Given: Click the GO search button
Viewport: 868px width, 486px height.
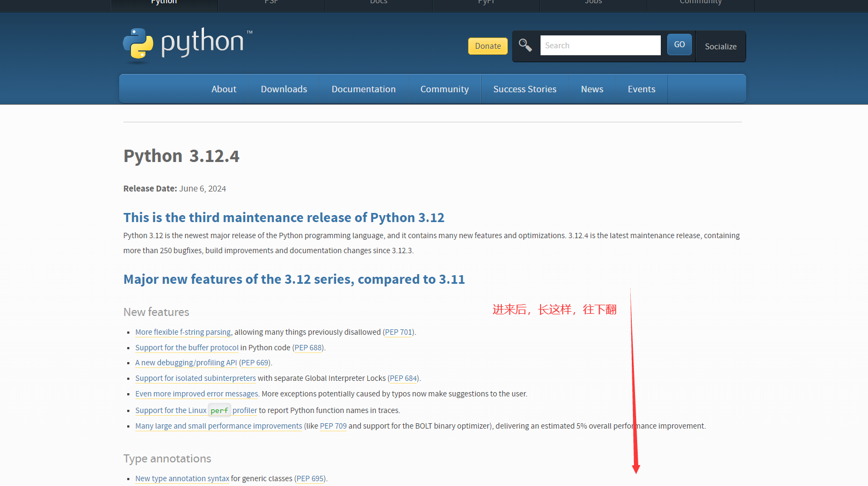Looking at the screenshot, I should coord(680,45).
